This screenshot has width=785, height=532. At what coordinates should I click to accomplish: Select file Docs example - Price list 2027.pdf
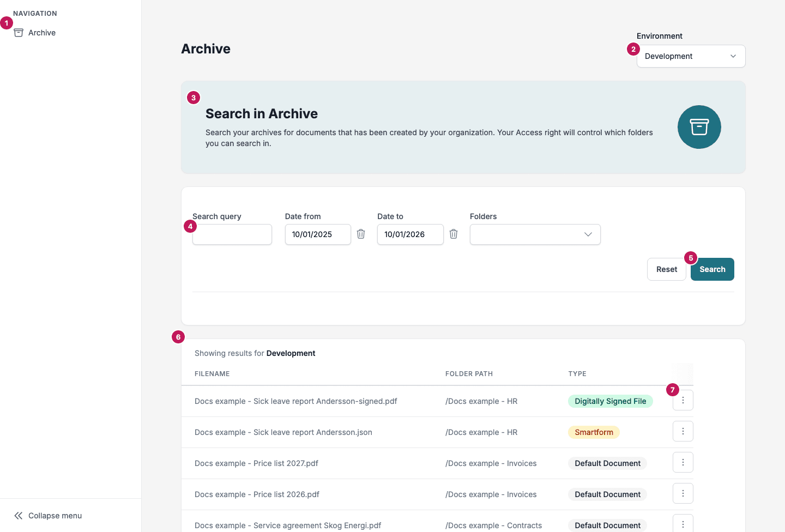(256, 463)
